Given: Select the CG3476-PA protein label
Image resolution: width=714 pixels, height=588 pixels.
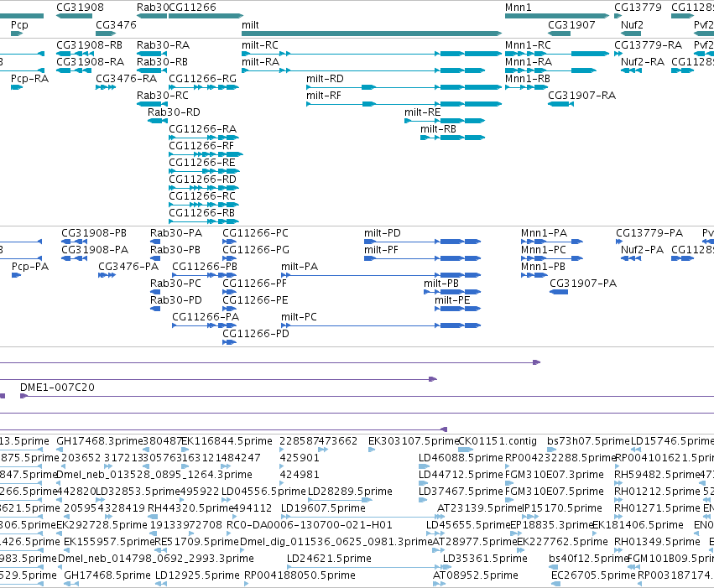Looking at the screenshot, I should tap(129, 267).
